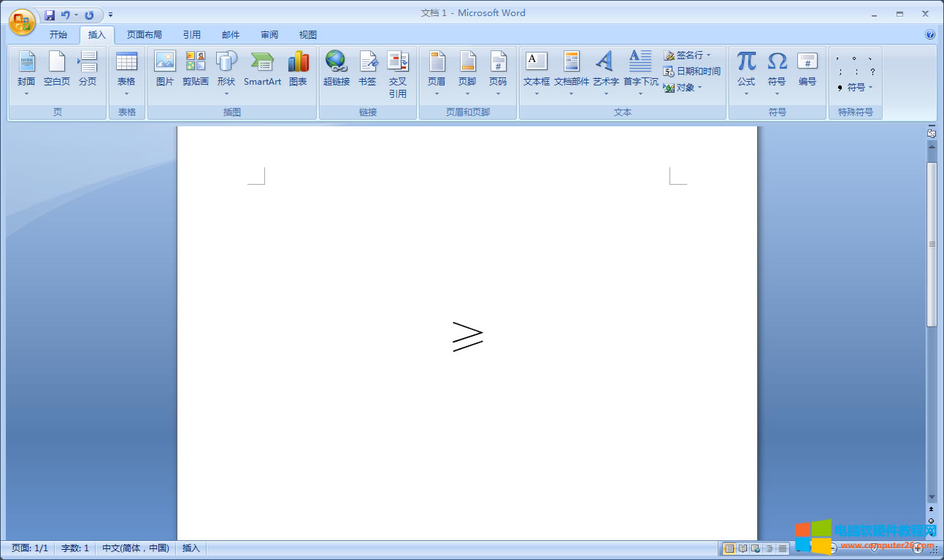This screenshot has width=944, height=560.
Task: Zoom in with the plus button
Action: tap(918, 548)
